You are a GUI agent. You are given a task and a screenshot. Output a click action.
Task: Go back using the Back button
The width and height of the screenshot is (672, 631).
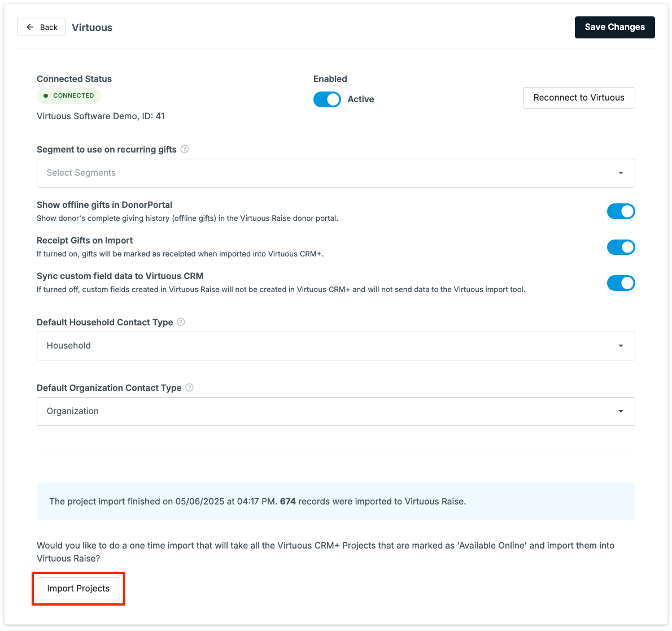point(41,27)
